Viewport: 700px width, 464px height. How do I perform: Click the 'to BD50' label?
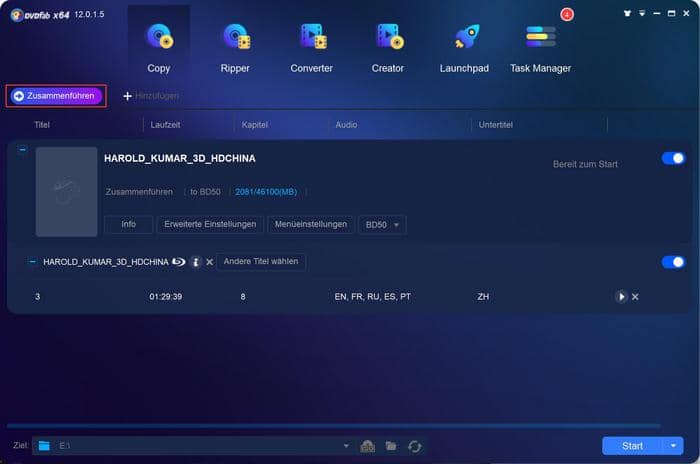coord(205,192)
